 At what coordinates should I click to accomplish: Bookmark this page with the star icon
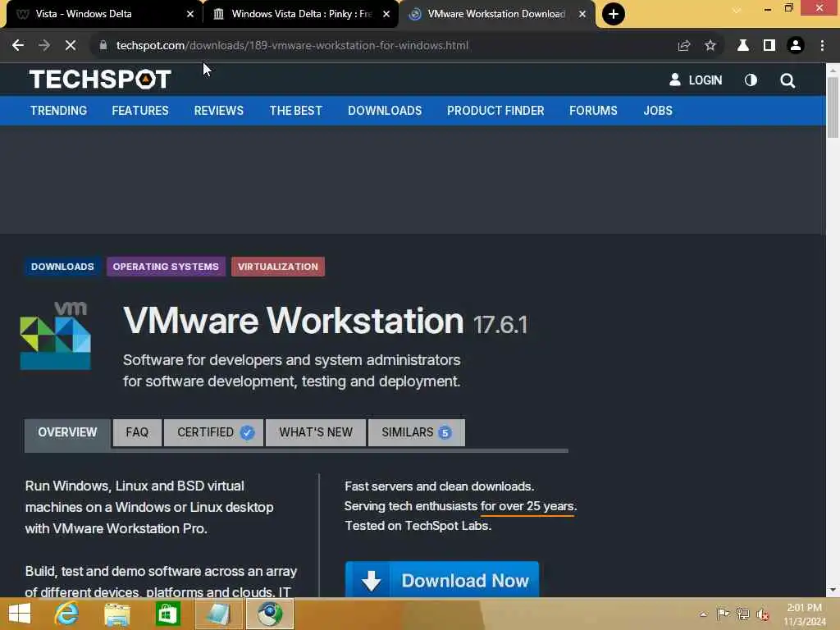pos(710,46)
